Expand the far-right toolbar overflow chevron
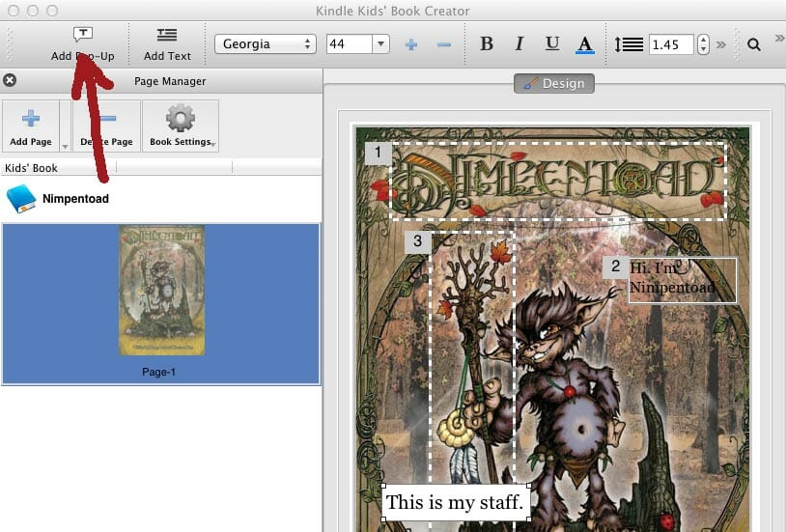Viewport: 786px width, 532px height. (x=779, y=38)
